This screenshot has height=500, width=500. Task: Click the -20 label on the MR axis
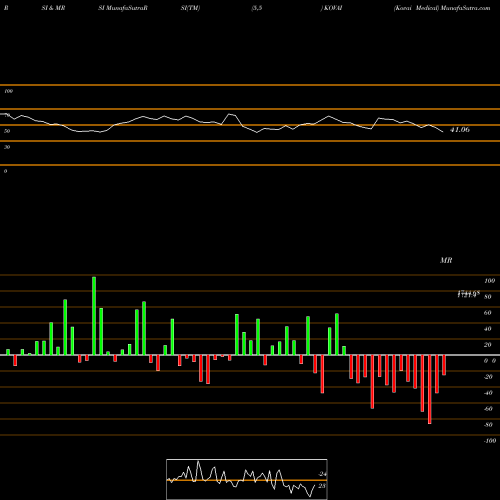[x=488, y=377]
